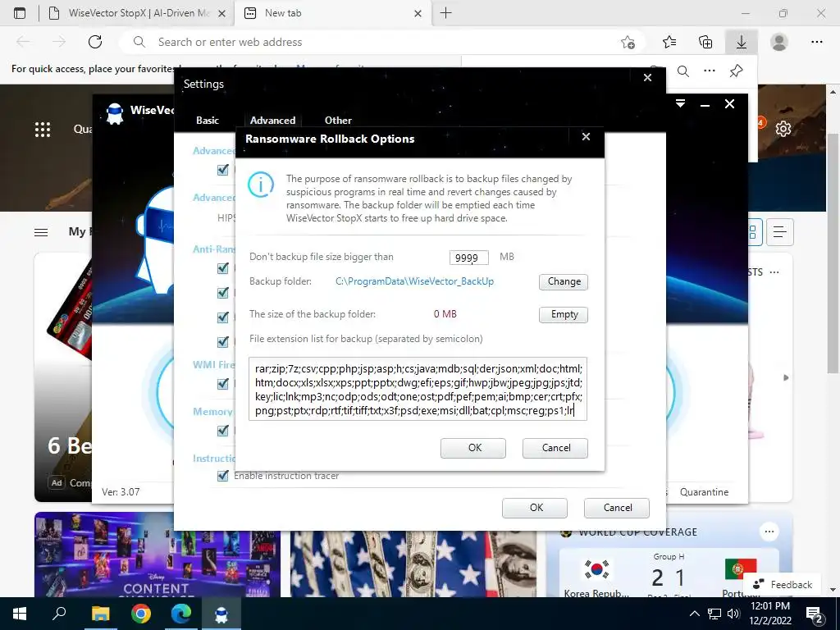Image resolution: width=840 pixels, height=630 pixels.
Task: Switch feed to grid layout icon
Action: pyautogui.click(x=753, y=232)
